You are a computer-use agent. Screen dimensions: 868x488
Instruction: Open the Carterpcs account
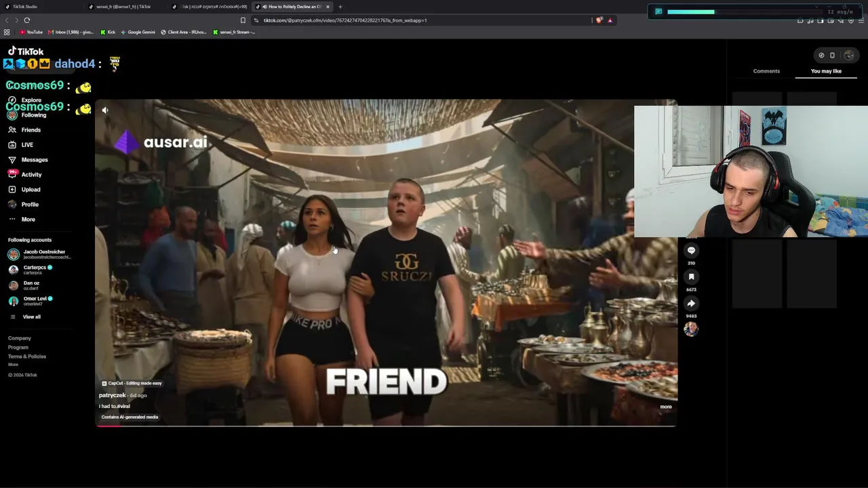[30, 269]
